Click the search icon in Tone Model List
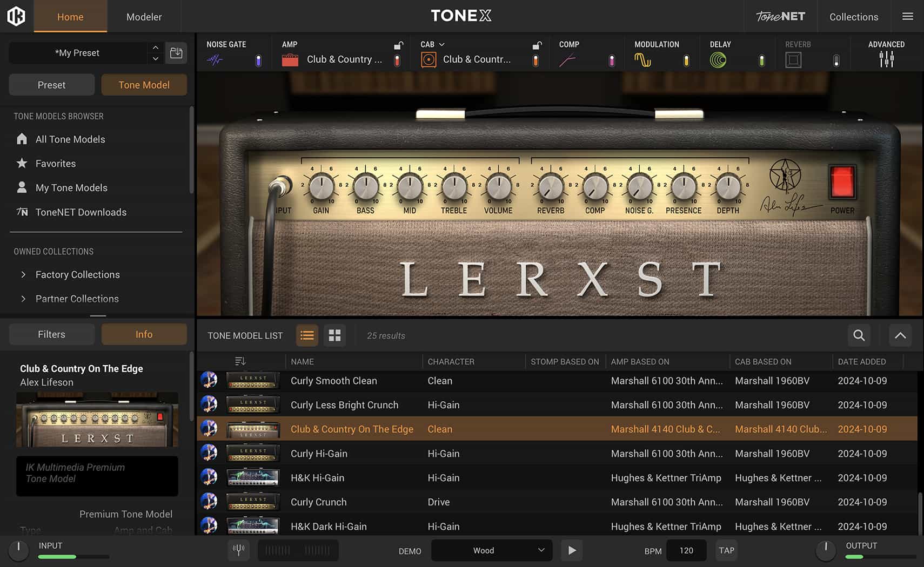 pos(859,335)
